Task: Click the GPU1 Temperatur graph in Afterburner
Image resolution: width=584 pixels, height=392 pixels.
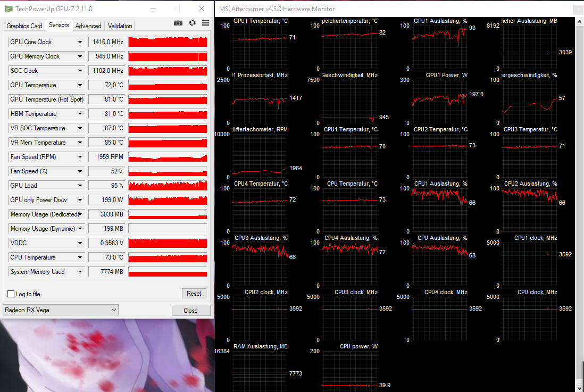Action: pos(260,47)
